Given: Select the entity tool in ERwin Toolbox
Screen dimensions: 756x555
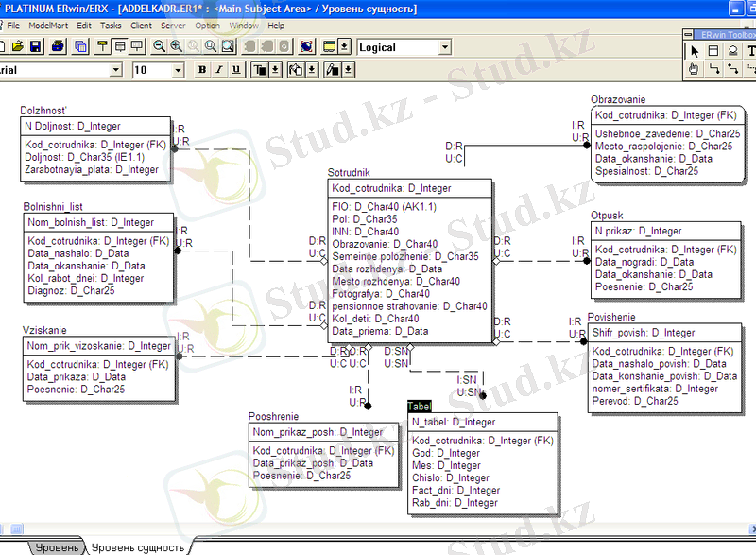Looking at the screenshot, I should pyautogui.click(x=713, y=51).
